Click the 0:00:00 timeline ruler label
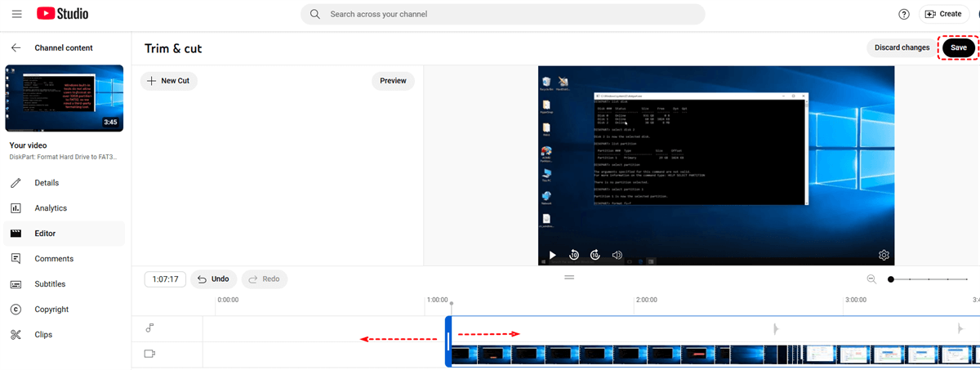This screenshot has height=370, width=980. [229, 300]
